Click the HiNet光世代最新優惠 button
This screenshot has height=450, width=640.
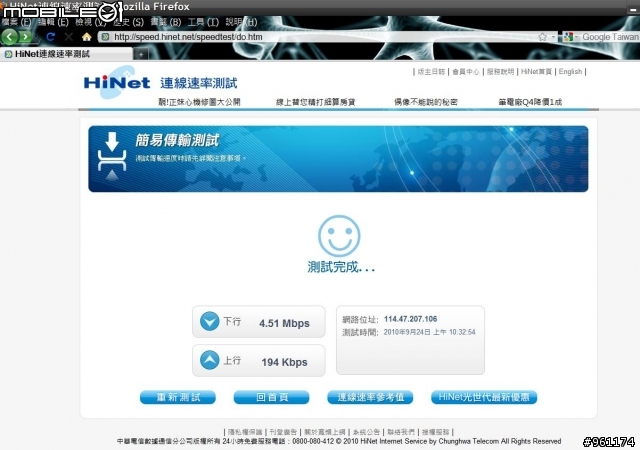[x=484, y=397]
